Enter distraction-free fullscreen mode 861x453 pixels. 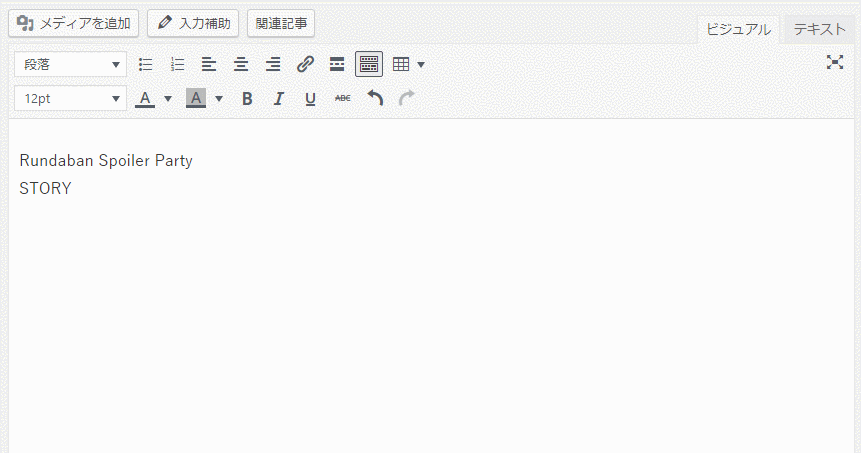click(835, 63)
